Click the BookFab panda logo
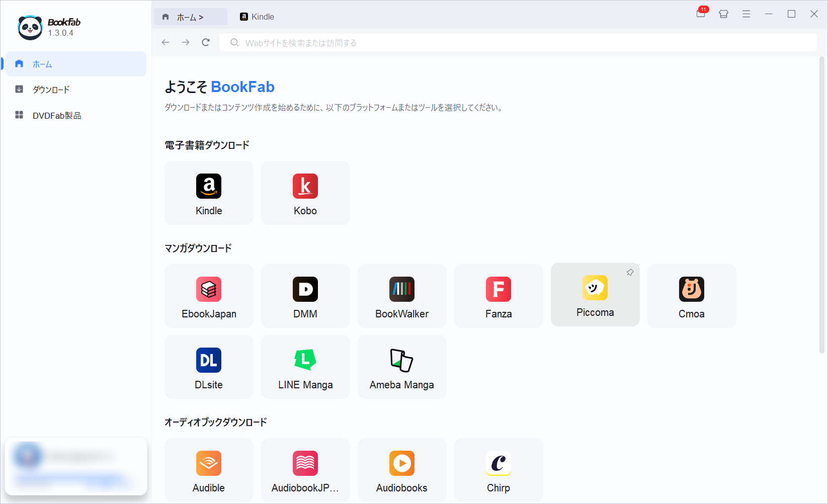Screen dimensions: 828x504 [30, 27]
